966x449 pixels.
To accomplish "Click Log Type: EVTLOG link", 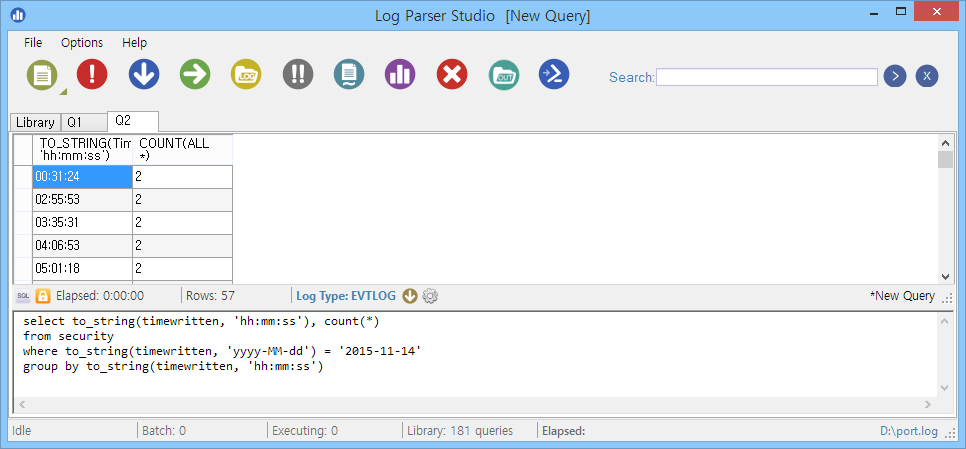I will tap(346, 296).
